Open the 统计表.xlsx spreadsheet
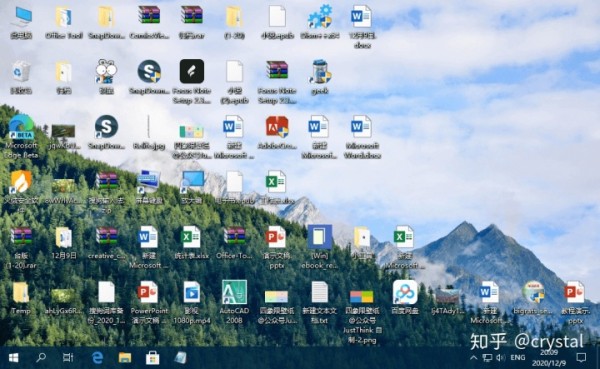Image resolution: width=600 pixels, height=369 pixels. (191, 237)
